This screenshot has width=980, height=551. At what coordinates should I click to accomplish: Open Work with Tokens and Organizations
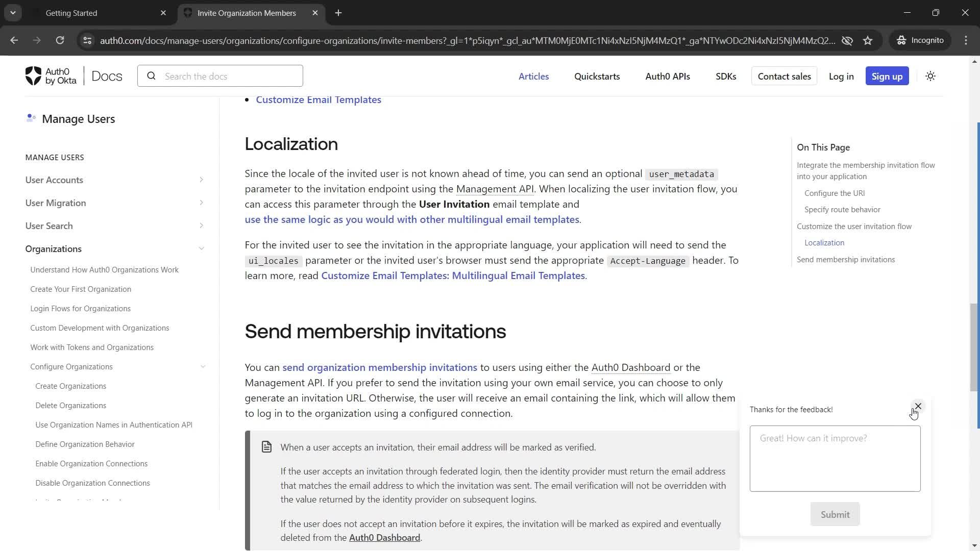pos(92,347)
